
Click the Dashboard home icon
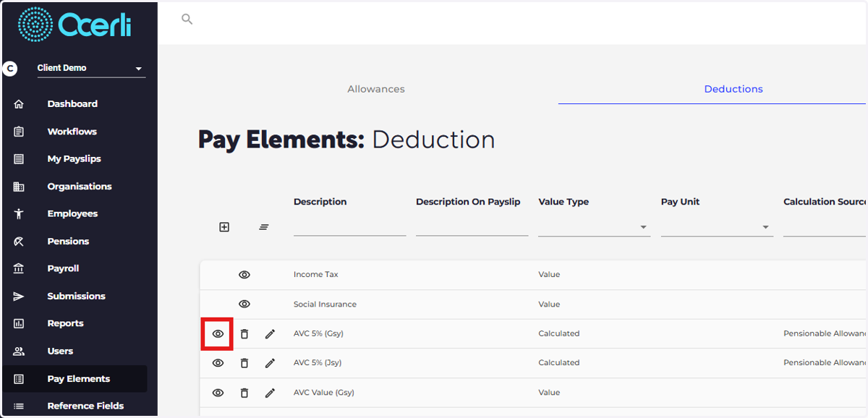pyautogui.click(x=19, y=104)
